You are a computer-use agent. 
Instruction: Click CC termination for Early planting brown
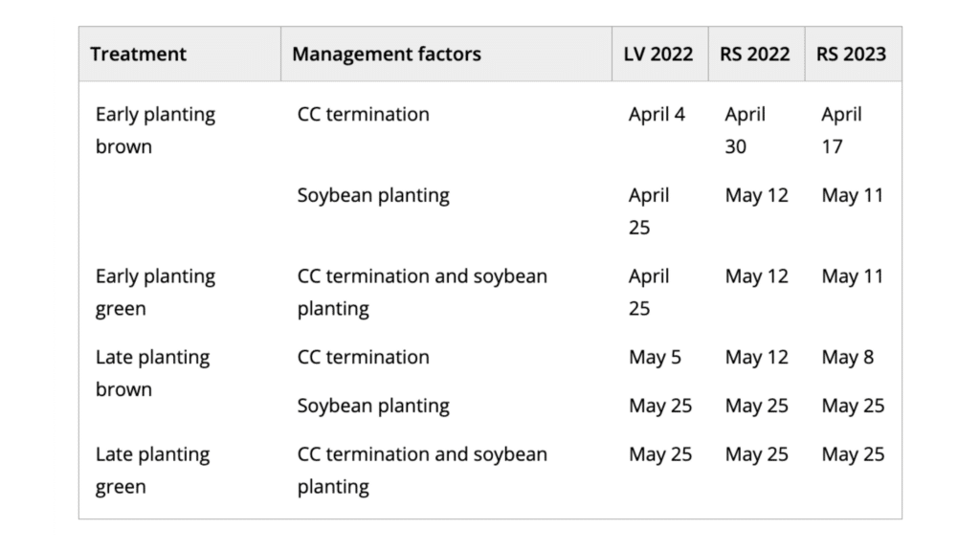click(x=363, y=115)
